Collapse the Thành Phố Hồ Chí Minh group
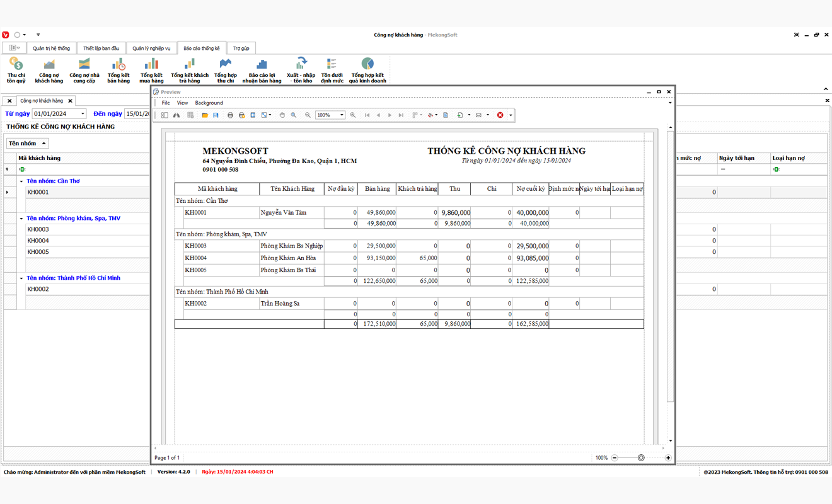This screenshot has width=832, height=504. coord(21,278)
